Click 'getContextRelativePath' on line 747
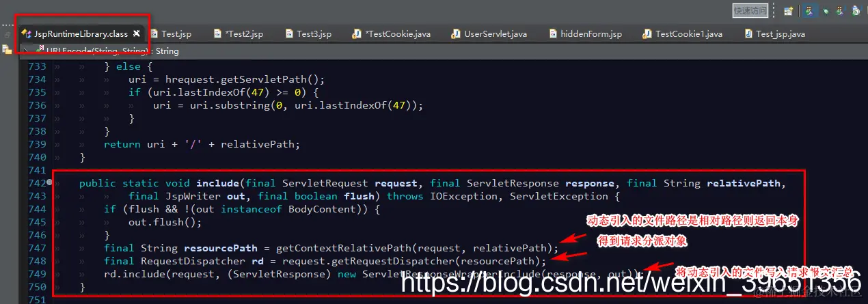 [x=344, y=248]
